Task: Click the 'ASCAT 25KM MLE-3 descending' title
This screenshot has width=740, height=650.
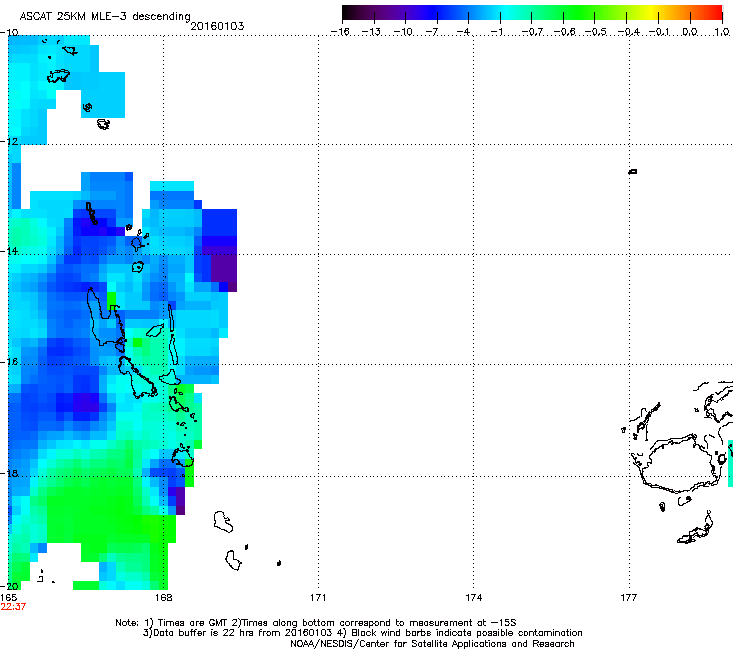Action: (105, 16)
